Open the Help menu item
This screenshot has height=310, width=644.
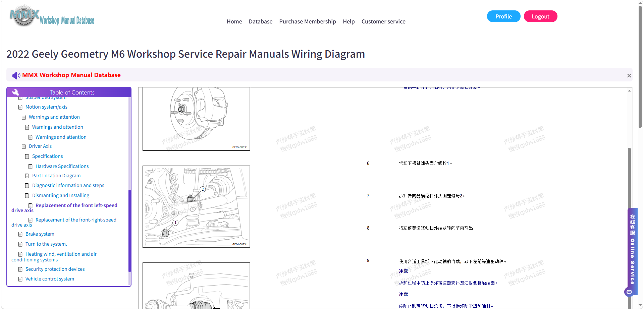click(x=349, y=21)
